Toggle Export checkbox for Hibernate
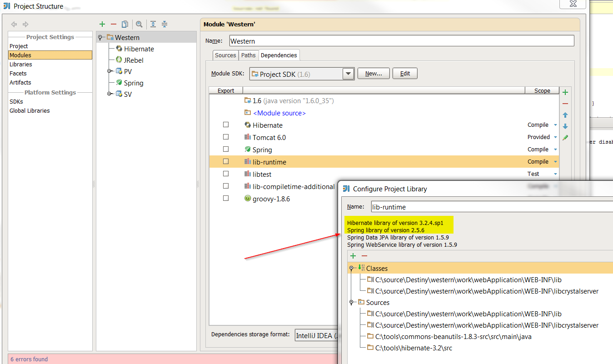The image size is (613, 364). point(226,125)
